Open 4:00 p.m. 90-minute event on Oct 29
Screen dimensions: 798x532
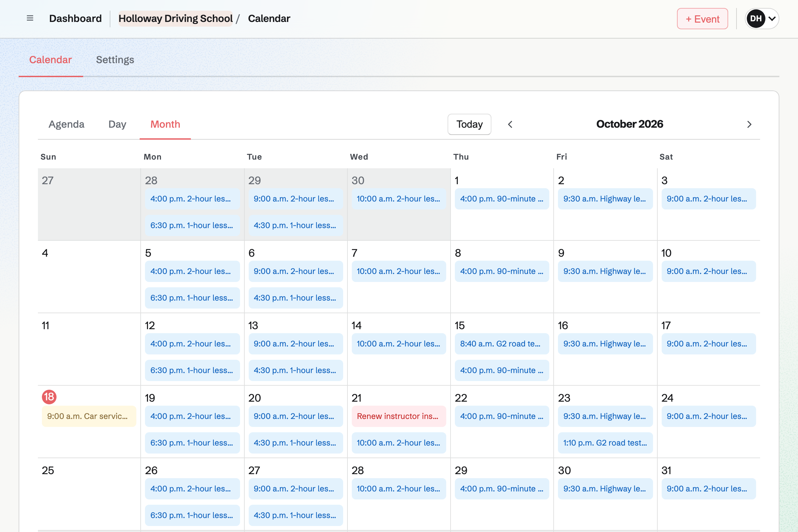(x=502, y=489)
